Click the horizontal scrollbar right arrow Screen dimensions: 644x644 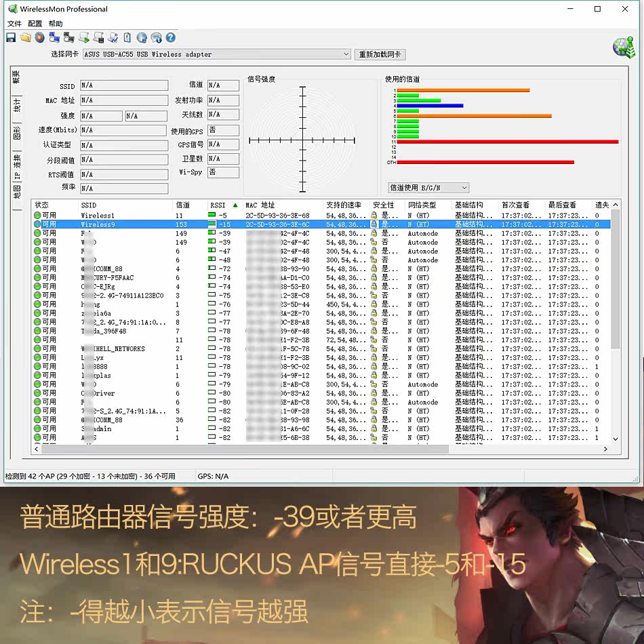click(605, 449)
